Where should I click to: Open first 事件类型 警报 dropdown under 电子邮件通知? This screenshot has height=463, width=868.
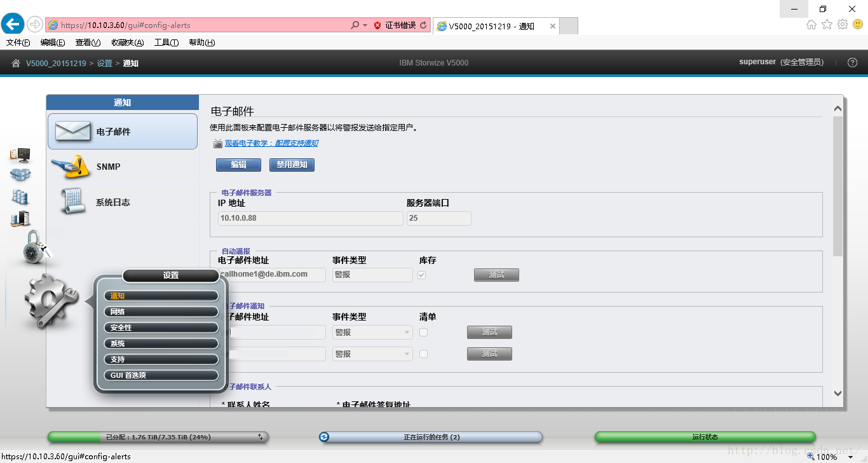click(372, 332)
